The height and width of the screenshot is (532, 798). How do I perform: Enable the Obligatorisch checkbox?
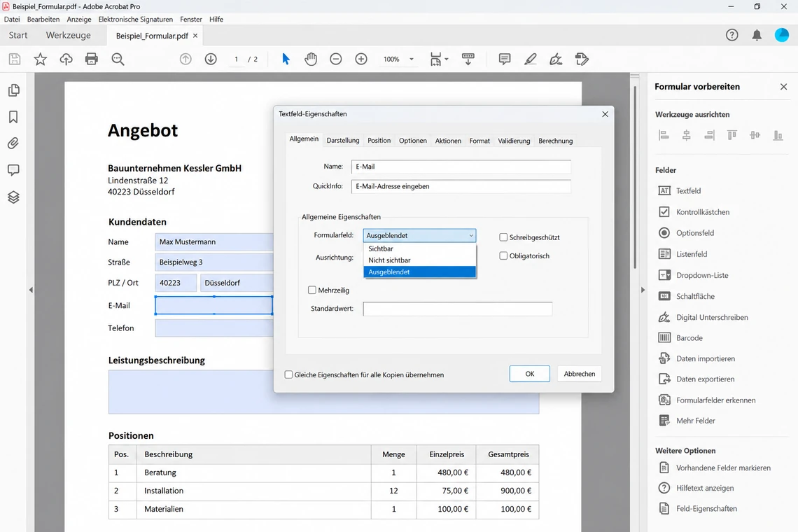pos(503,255)
